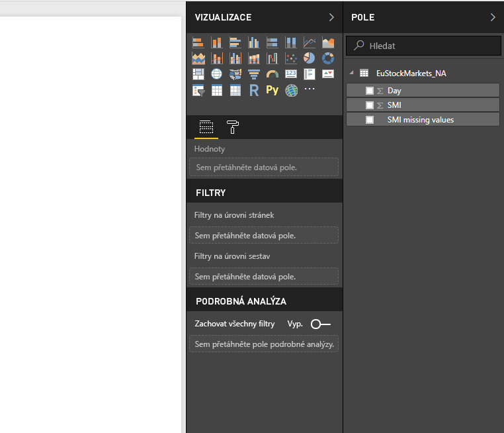Select the Line and stacked column chart
Image resolution: width=504 pixels, height=433 pixels.
pyautogui.click(x=217, y=58)
